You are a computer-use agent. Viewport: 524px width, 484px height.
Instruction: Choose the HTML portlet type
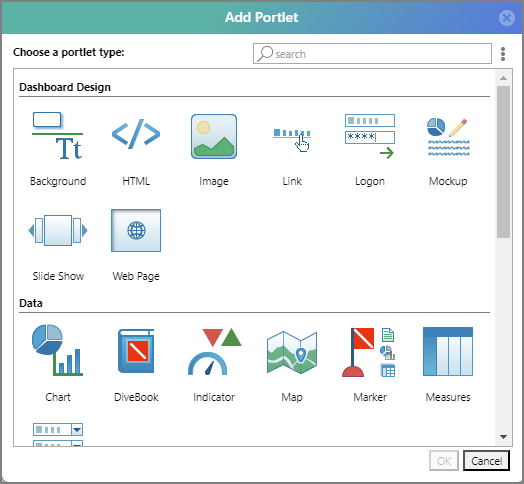(136, 134)
